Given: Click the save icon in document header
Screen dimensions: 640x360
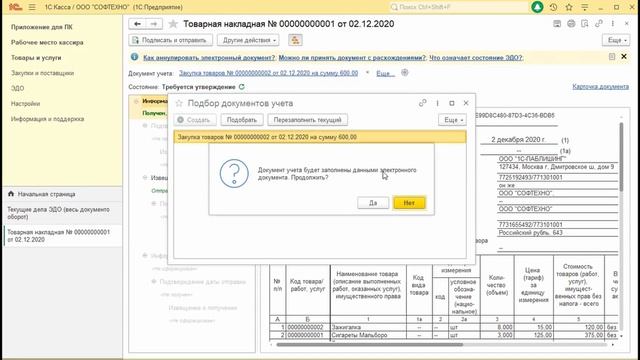Looking at the screenshot, I should point(557,24).
